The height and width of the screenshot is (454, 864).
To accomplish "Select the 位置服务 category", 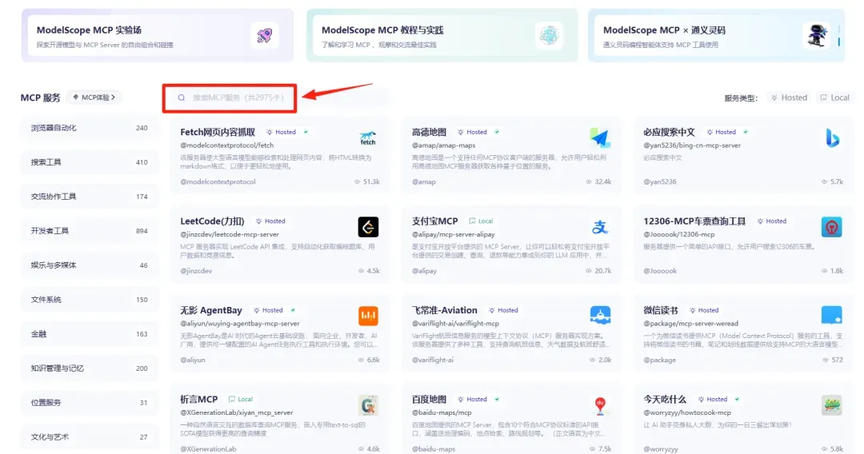I will click(x=89, y=403).
